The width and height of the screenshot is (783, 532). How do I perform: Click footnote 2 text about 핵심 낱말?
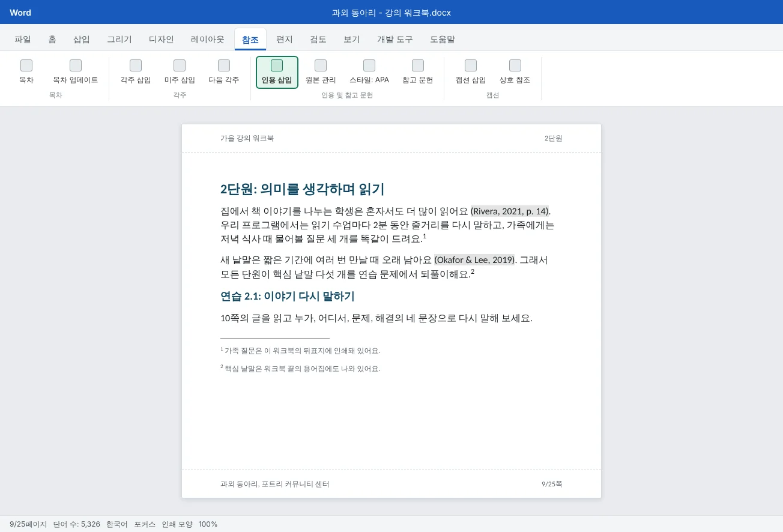pyautogui.click(x=300, y=369)
